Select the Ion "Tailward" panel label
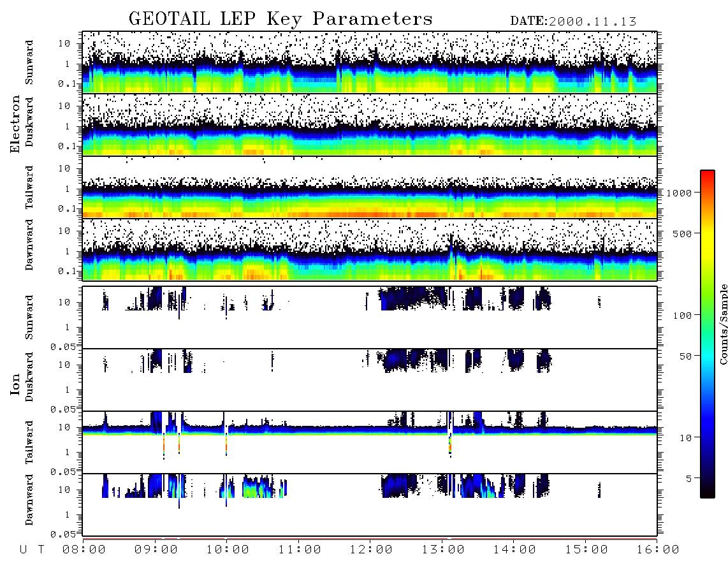This screenshot has height=561, width=728. click(x=29, y=442)
